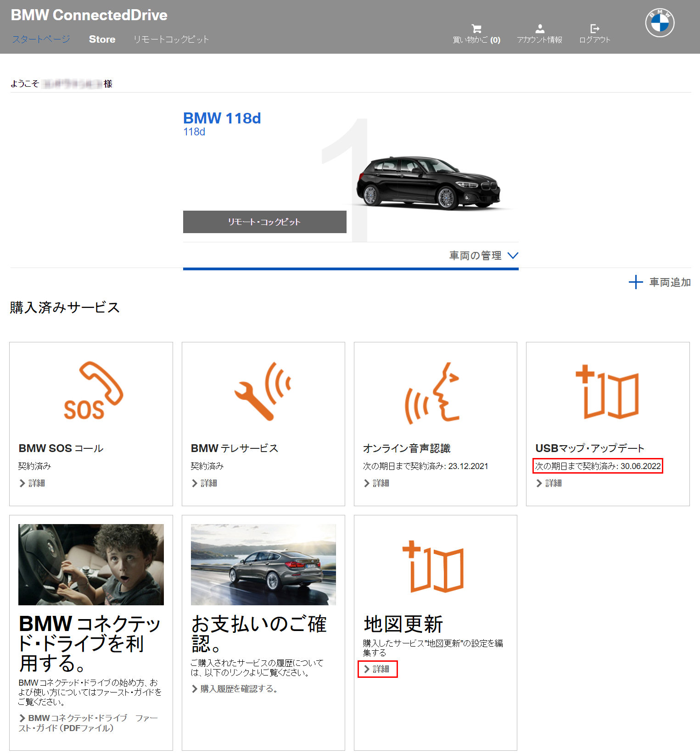The height and width of the screenshot is (754, 700).
Task: Open 詳細 under BMW SOS コール
Action: [32, 483]
